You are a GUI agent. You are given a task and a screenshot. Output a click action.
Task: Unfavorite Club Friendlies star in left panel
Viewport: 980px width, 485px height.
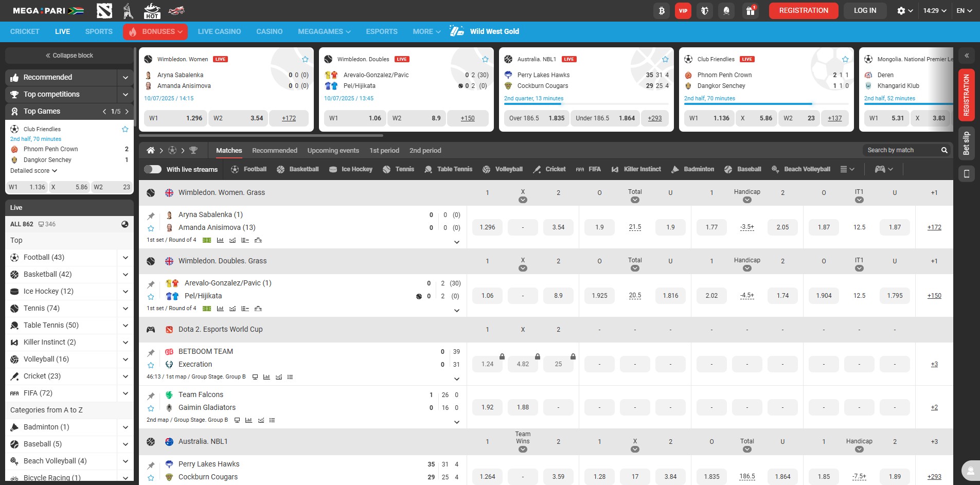click(x=124, y=129)
